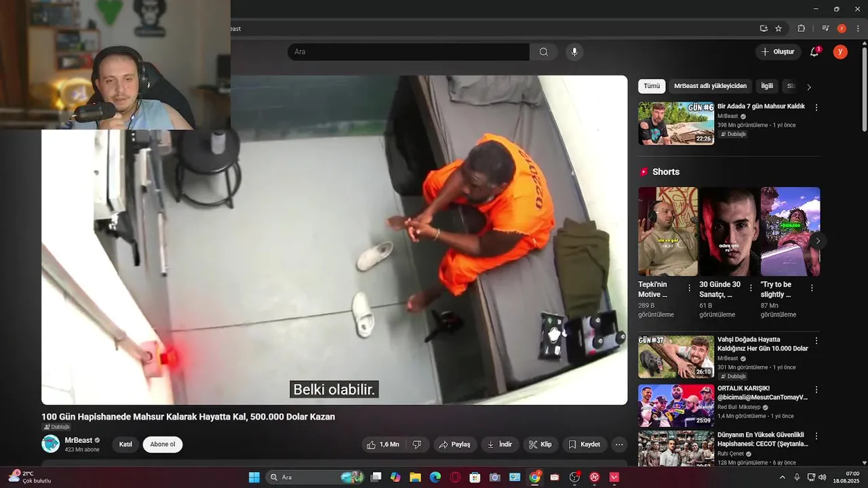Show more filter chips with the right arrow
This screenshot has height=488, width=868.
click(808, 87)
